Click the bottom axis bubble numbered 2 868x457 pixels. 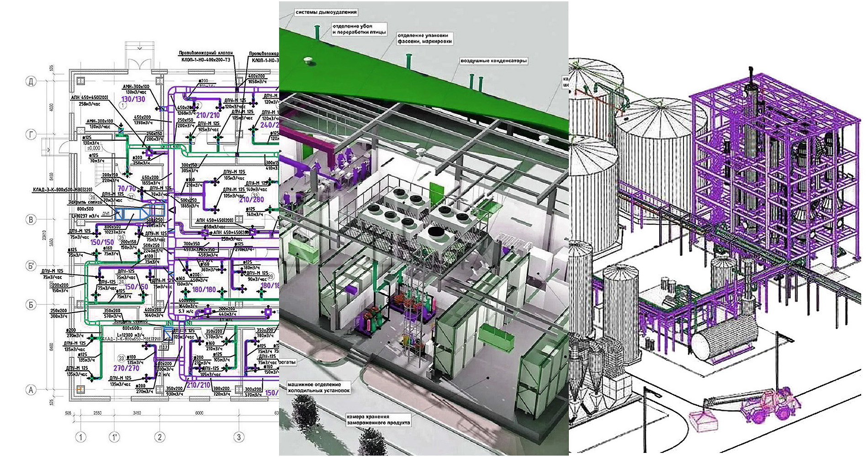[x=159, y=437]
